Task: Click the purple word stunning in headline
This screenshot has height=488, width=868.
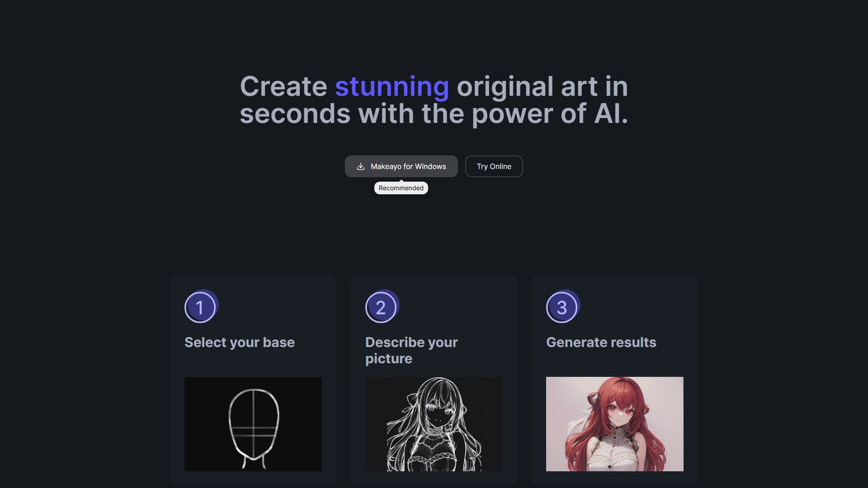Action: pyautogui.click(x=392, y=86)
